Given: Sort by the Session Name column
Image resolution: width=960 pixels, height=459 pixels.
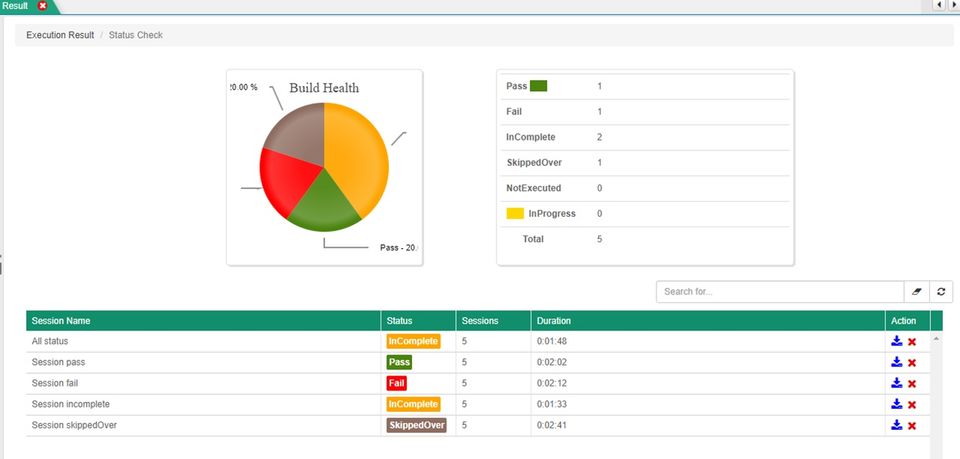Looking at the screenshot, I should point(61,321).
